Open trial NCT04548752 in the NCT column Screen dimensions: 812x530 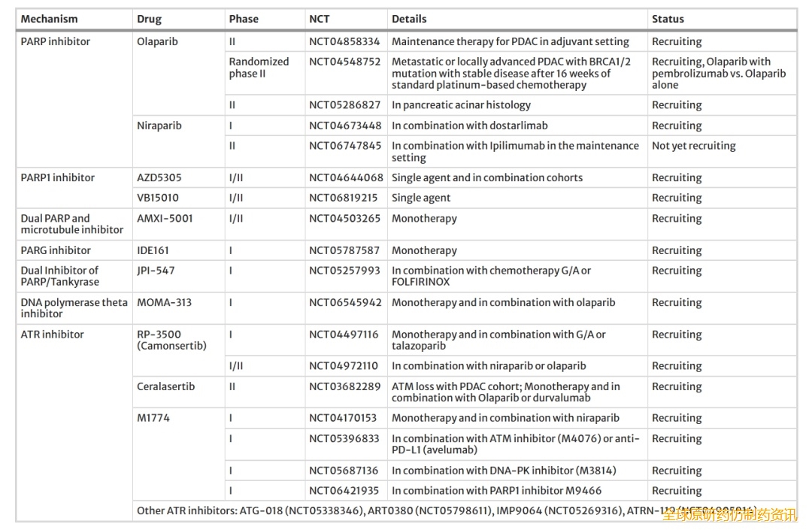coord(344,62)
